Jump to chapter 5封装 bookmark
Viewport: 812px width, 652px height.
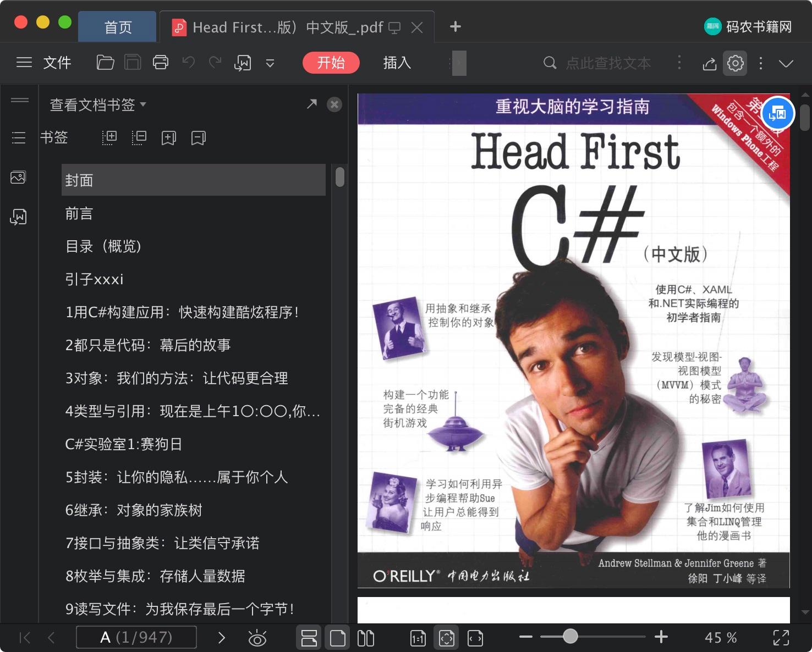[194, 477]
